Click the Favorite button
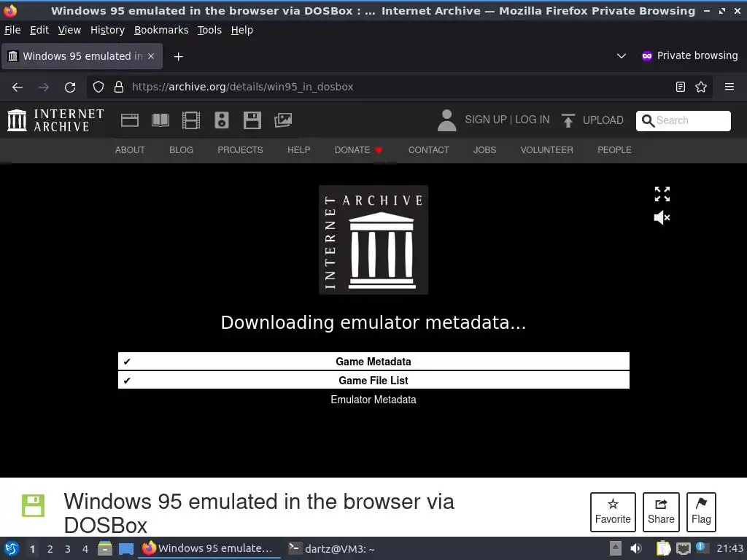Screen dimensions: 747x560 [x=613, y=512]
